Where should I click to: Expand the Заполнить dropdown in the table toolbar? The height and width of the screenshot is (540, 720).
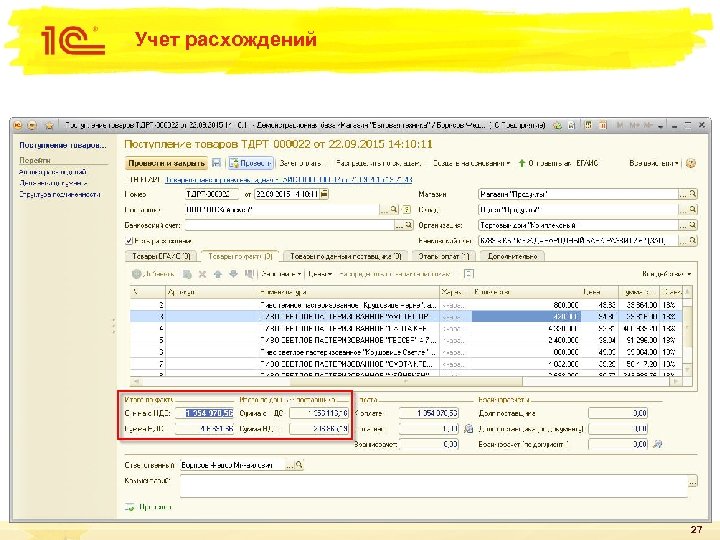click(x=281, y=274)
